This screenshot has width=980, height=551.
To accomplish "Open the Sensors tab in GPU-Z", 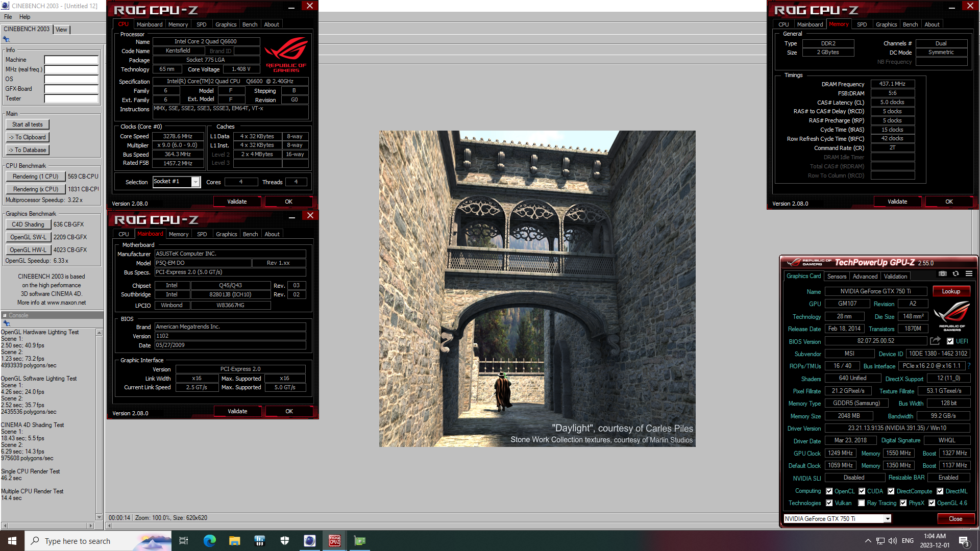I will pyautogui.click(x=837, y=277).
